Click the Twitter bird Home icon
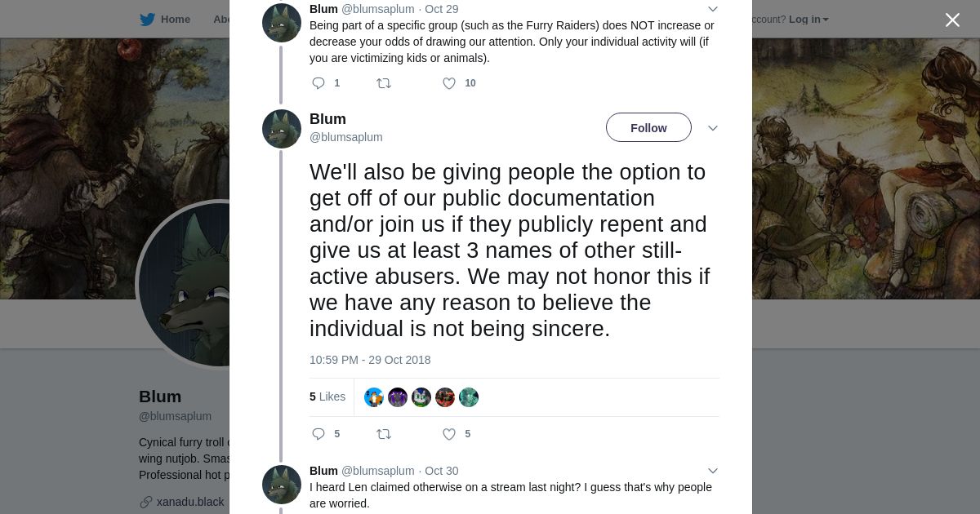This screenshot has width=980, height=514. point(147,20)
